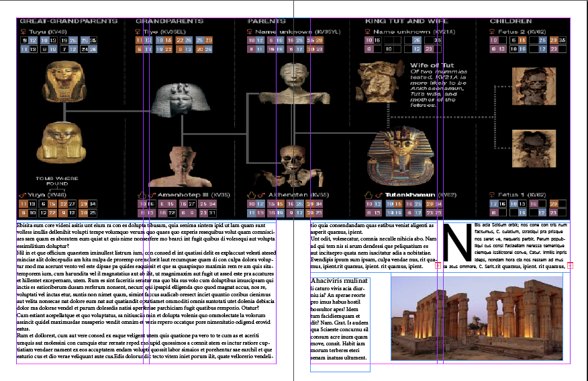Select the Amenhotep III bust image

pyautogui.click(x=181, y=166)
